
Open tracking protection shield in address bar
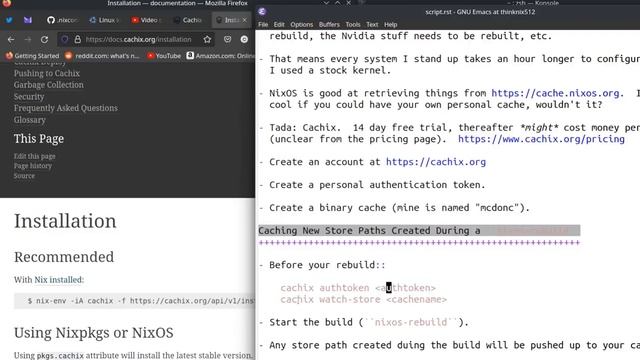pos(64,40)
